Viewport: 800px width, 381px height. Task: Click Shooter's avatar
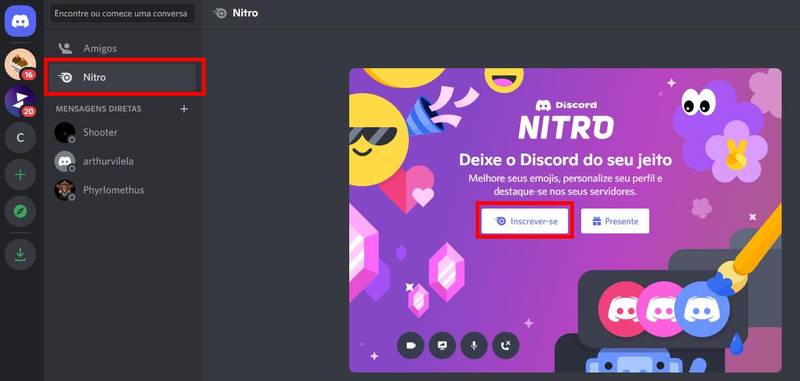click(65, 133)
